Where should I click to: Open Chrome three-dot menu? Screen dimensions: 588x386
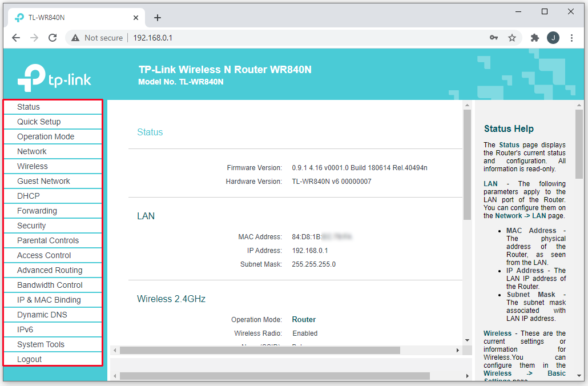[571, 38]
